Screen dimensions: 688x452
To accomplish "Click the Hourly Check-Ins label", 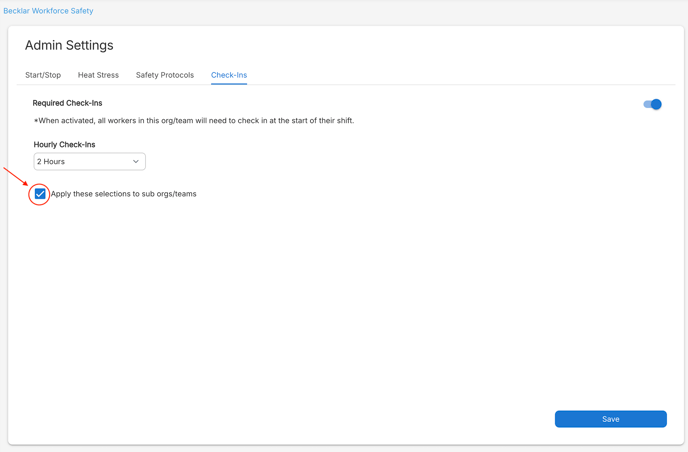I will [x=64, y=144].
